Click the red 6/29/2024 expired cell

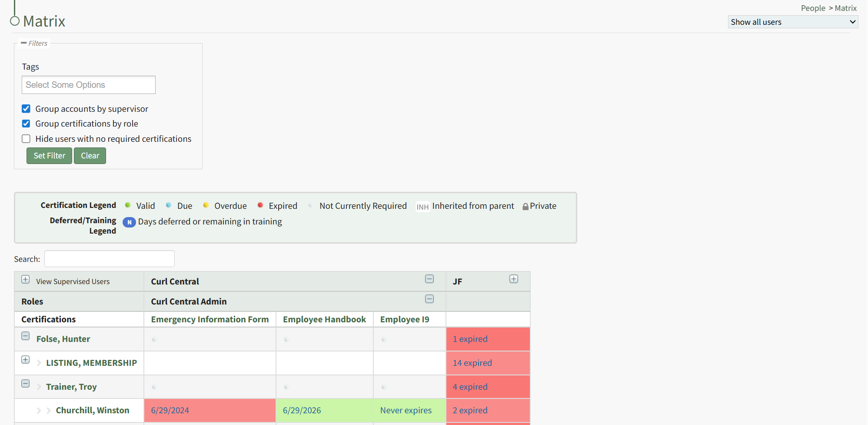[x=210, y=410]
